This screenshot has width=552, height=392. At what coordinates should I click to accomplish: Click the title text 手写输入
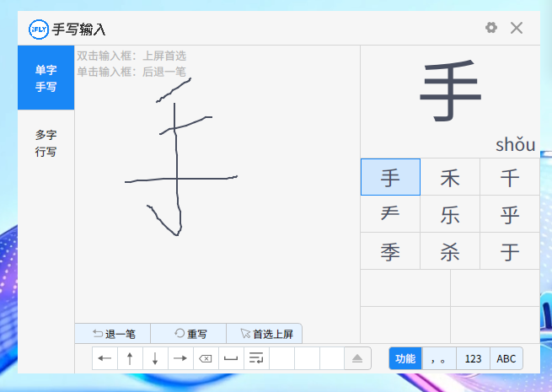[79, 30]
